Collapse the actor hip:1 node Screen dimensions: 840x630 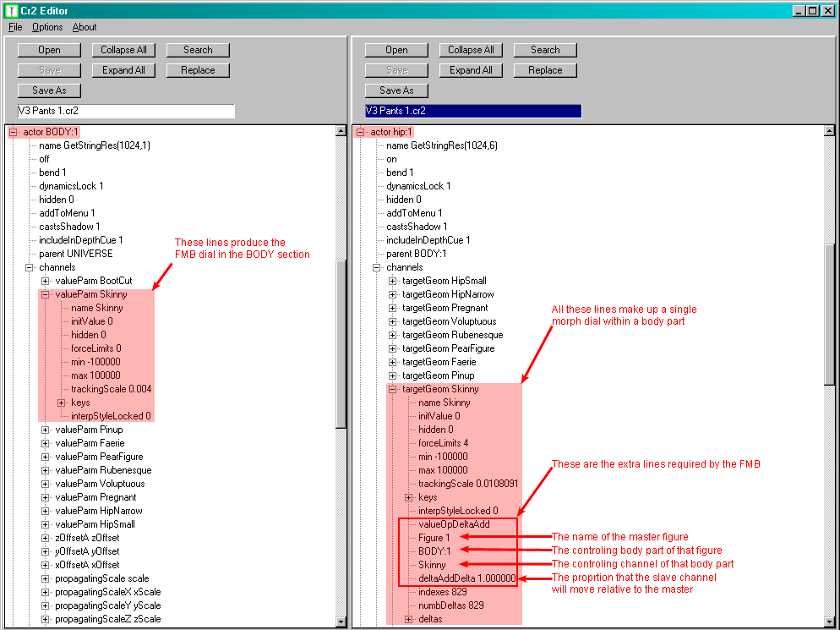click(x=360, y=132)
